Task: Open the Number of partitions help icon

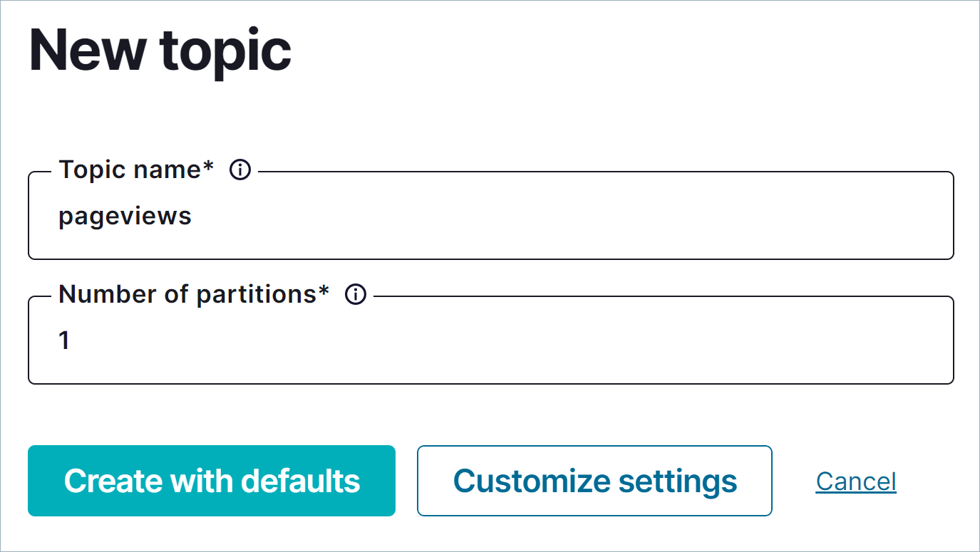Action: (x=355, y=295)
